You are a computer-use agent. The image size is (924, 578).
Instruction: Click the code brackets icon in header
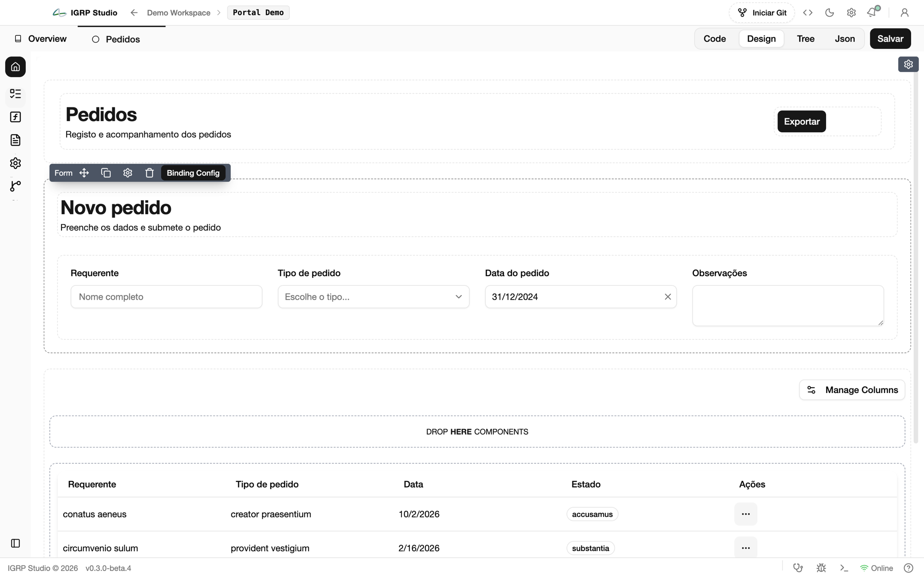pos(808,12)
